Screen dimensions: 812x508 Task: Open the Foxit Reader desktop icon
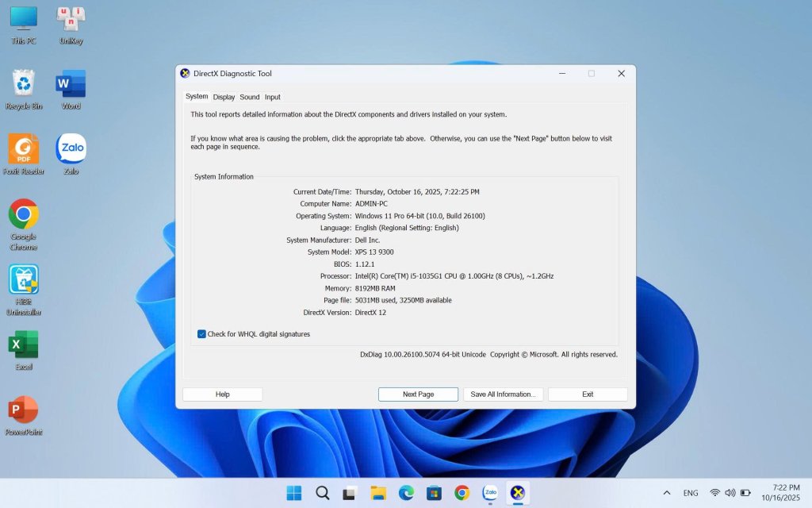pyautogui.click(x=24, y=149)
